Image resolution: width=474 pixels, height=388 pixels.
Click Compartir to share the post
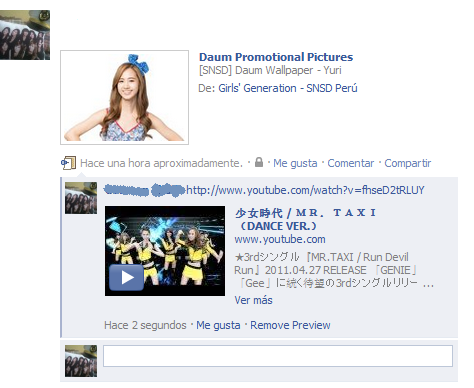click(x=407, y=163)
